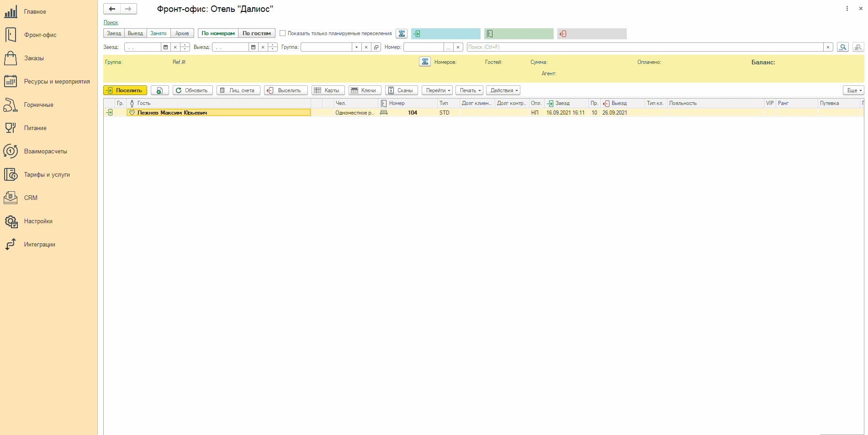868x435 pixels.
Task: Click the blue check-in color indicator
Action: tap(445, 34)
